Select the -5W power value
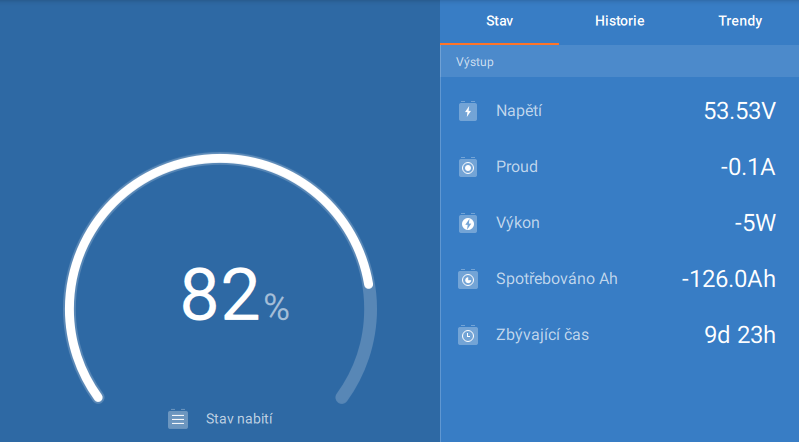This screenshot has width=799, height=442. (x=754, y=223)
